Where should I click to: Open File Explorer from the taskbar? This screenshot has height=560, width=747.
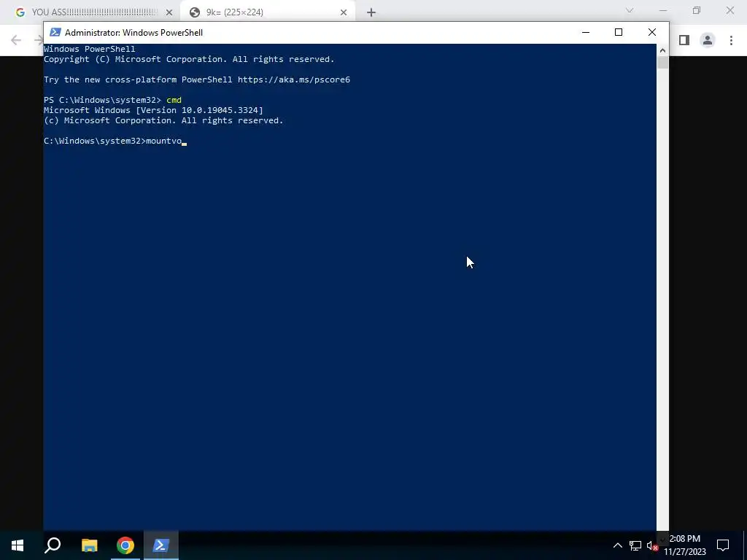pyautogui.click(x=89, y=545)
